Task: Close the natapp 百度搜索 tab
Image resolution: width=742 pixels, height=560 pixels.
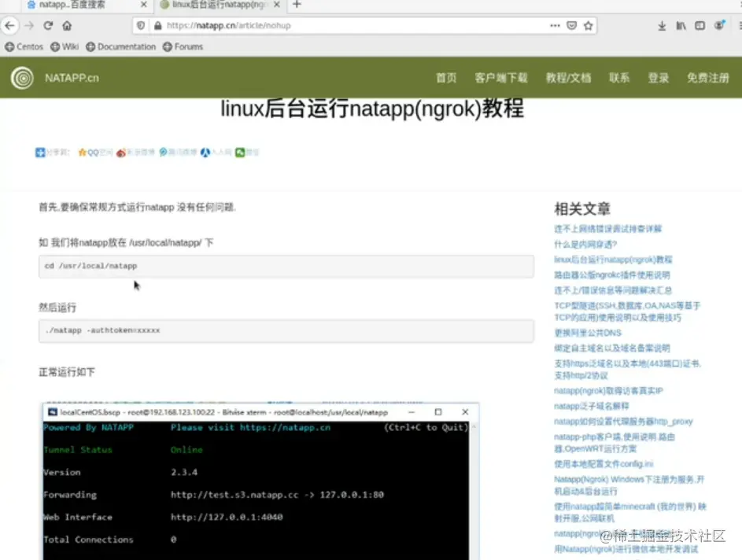Action: [x=144, y=5]
